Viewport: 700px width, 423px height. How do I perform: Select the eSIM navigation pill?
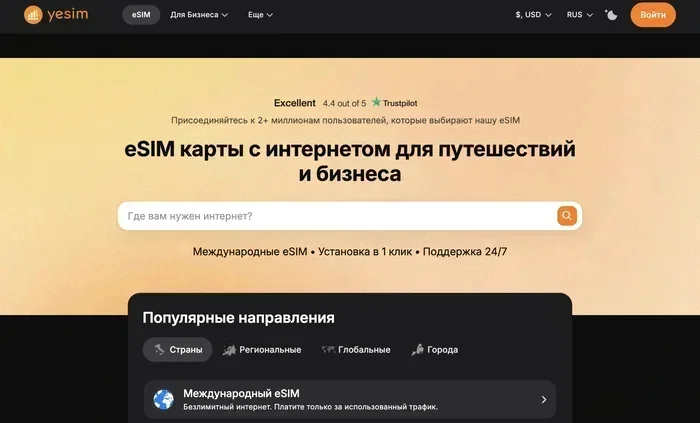coord(141,15)
